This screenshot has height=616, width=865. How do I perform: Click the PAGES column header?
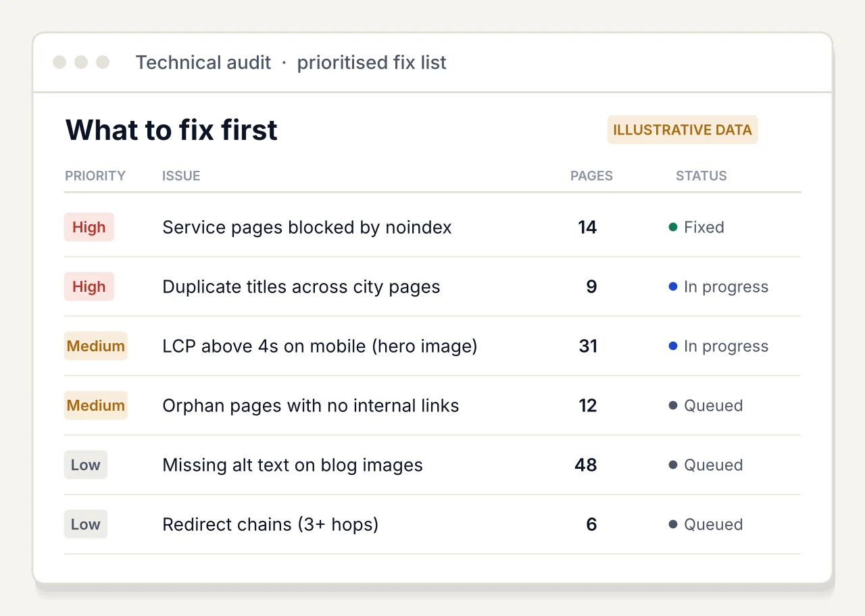(x=591, y=176)
